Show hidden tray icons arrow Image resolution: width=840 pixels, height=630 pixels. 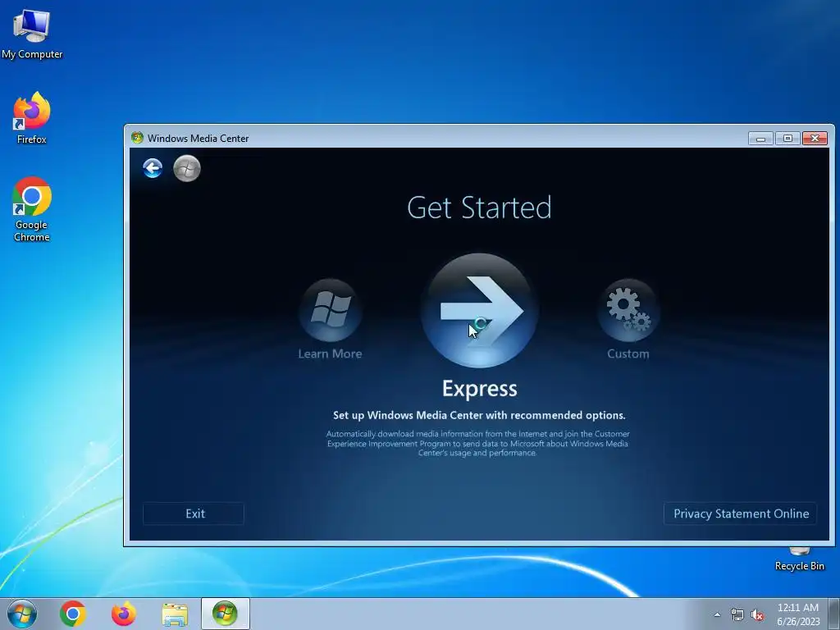[x=717, y=615]
